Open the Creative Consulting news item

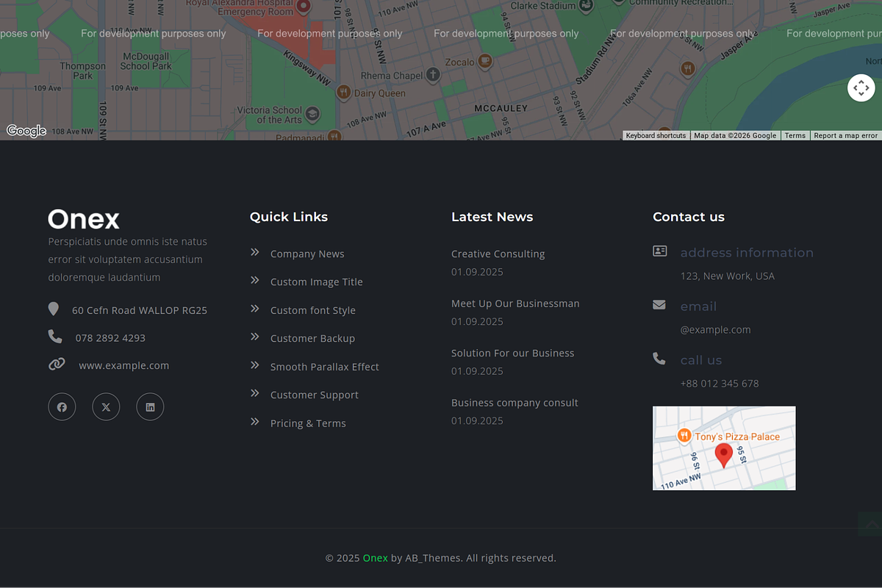tap(498, 254)
